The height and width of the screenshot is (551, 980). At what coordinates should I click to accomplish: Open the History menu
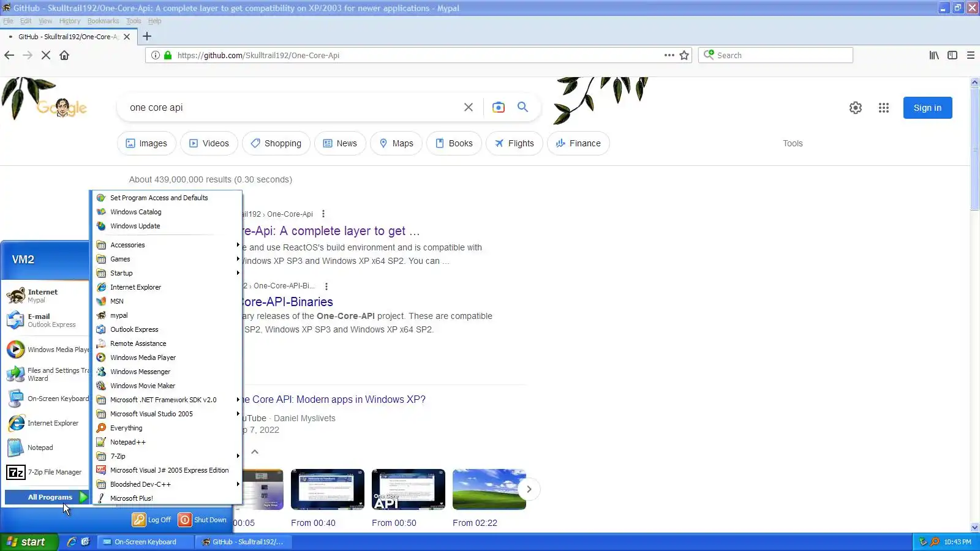[70, 21]
